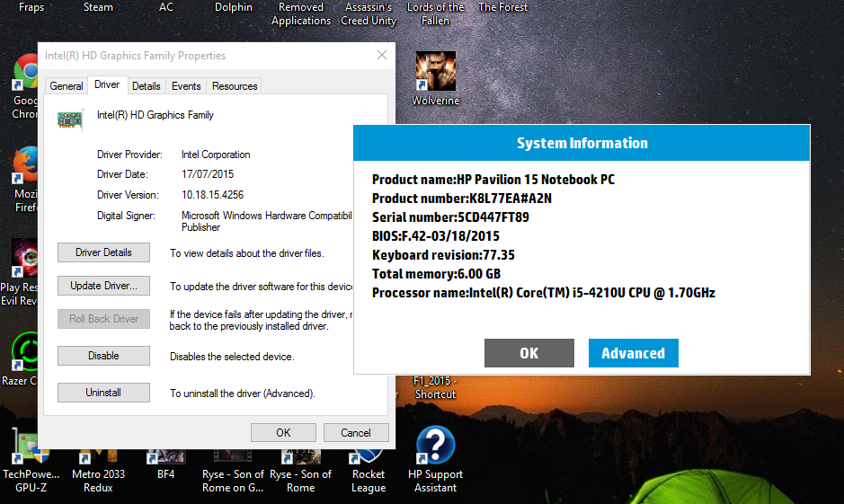The height and width of the screenshot is (504, 844).
Task: Open the Google Chrome desktop shortcut
Action: (x=25, y=73)
